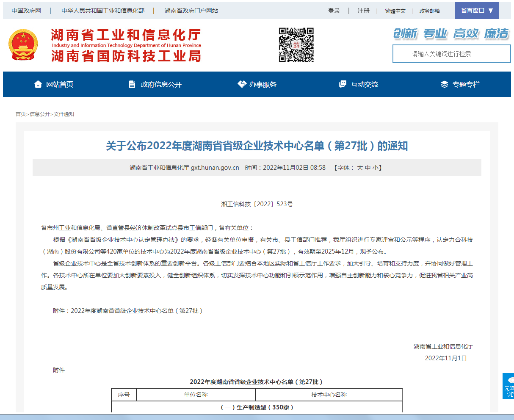
Task: Click the standalone 附件 label above the table
Action: [59, 370]
